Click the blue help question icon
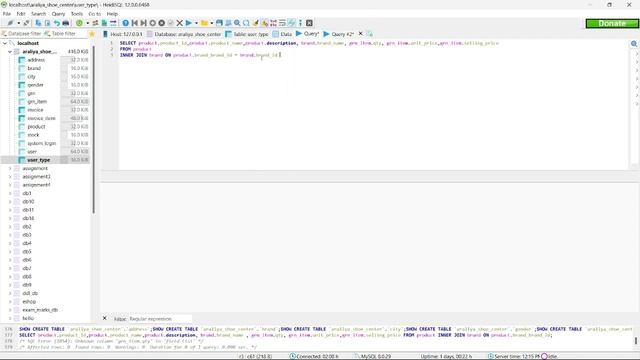The height and width of the screenshot is (360, 640). [x=126, y=23]
